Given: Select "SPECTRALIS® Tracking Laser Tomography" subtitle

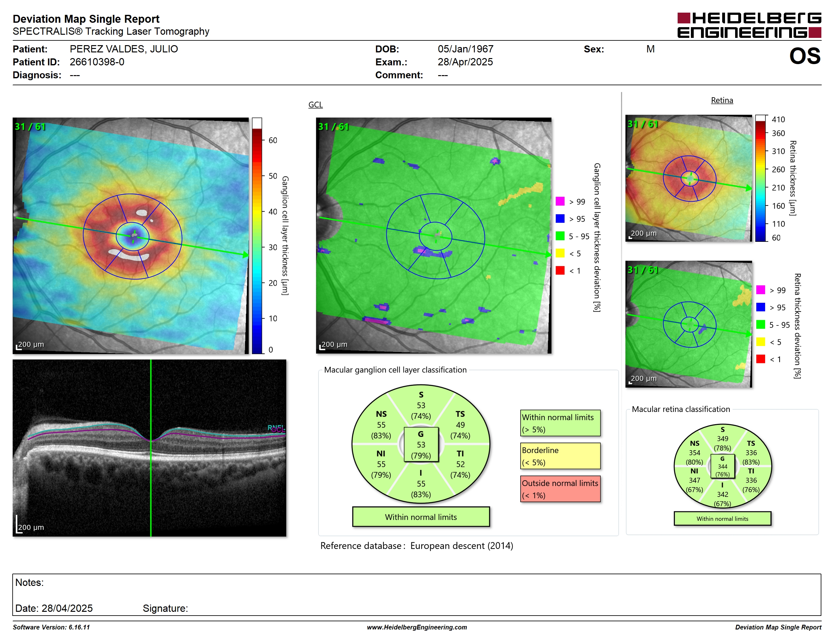Looking at the screenshot, I should (111, 31).
